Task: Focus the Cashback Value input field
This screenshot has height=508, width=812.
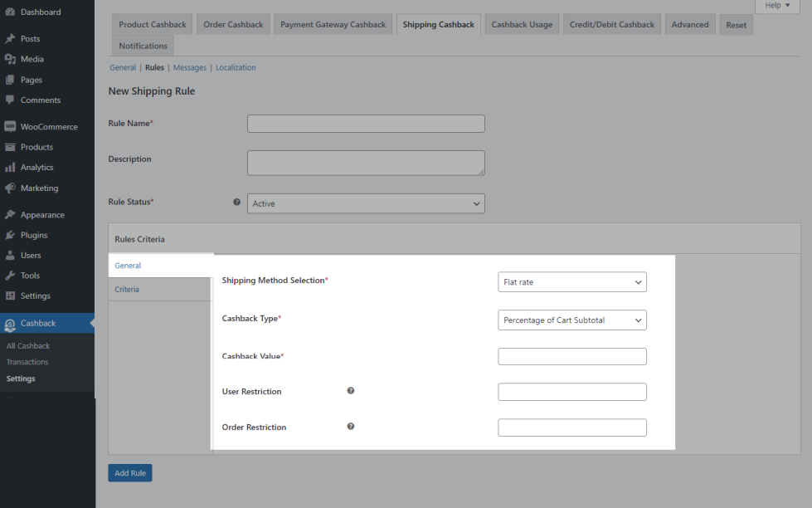Action: pyautogui.click(x=571, y=357)
